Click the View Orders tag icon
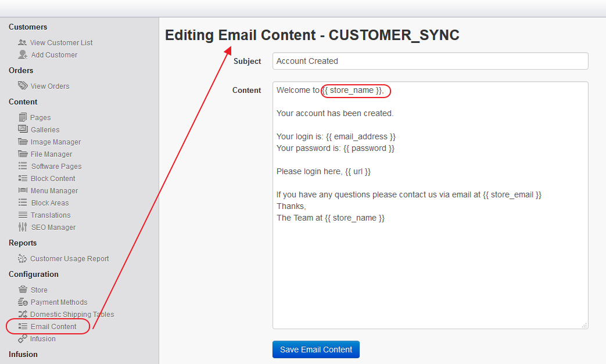 pos(23,85)
